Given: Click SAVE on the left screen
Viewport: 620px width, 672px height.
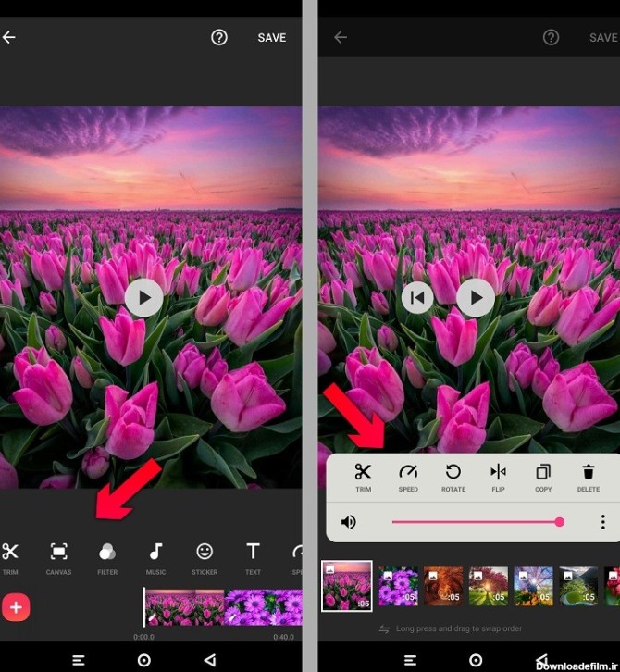Looking at the screenshot, I should (271, 38).
